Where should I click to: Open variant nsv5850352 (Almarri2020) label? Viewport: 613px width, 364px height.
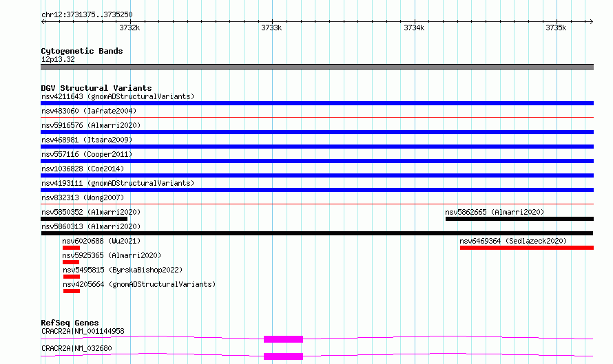[91, 212]
